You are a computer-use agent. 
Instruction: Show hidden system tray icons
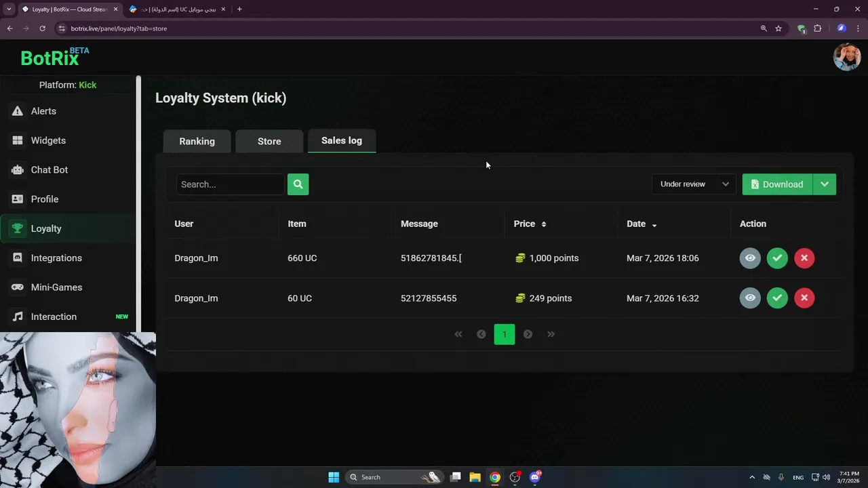point(751,477)
